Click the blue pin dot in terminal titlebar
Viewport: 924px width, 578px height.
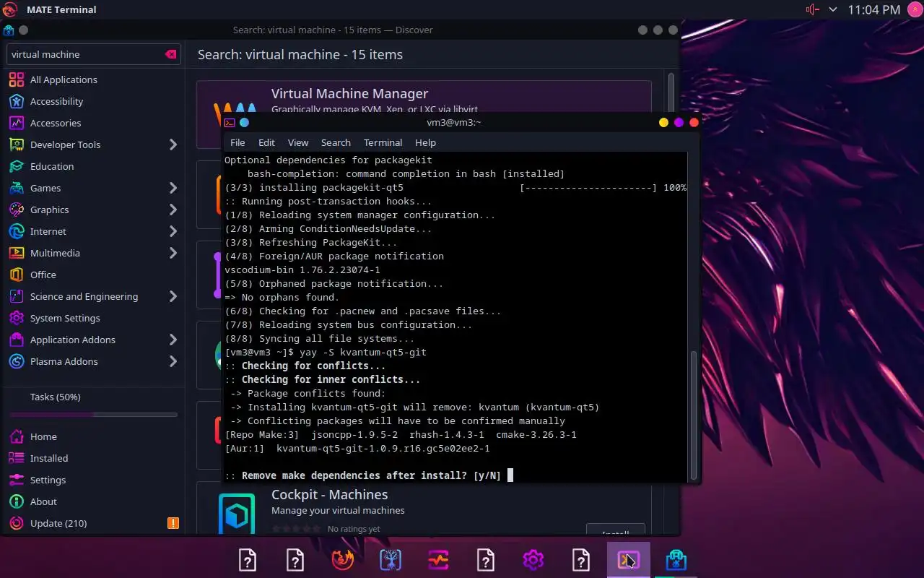(x=244, y=123)
